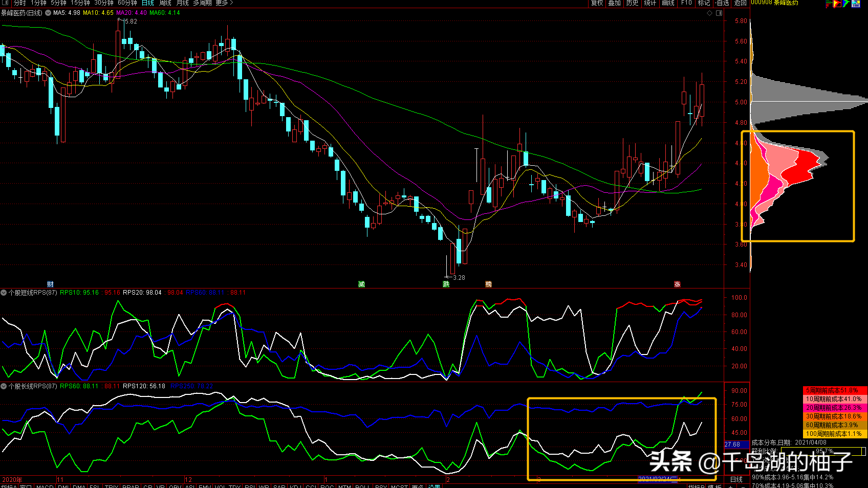868x488 pixels.
Task: Click the yellow-red chip distribution icon at top right
Action: [837, 3]
